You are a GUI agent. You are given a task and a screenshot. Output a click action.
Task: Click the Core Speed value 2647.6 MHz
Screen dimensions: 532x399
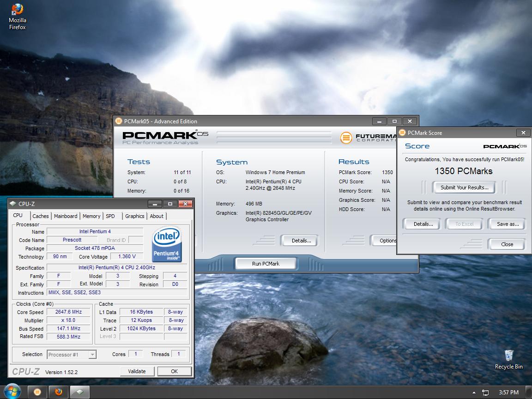coord(68,312)
